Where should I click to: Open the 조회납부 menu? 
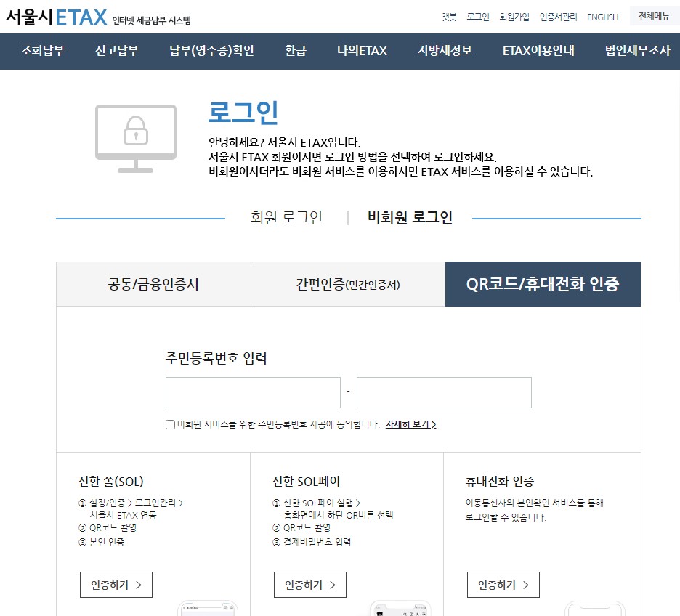click(42, 52)
